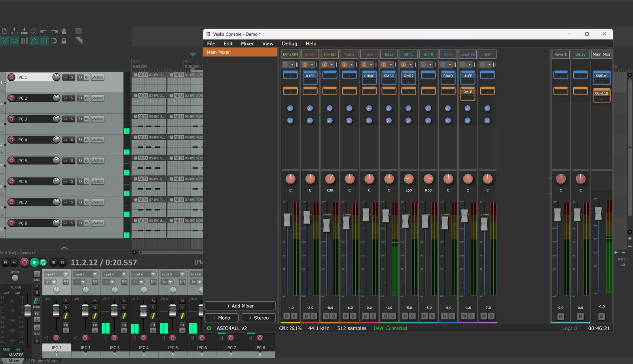
Task: Mute the IPC 1 track
Action: (x=66, y=78)
